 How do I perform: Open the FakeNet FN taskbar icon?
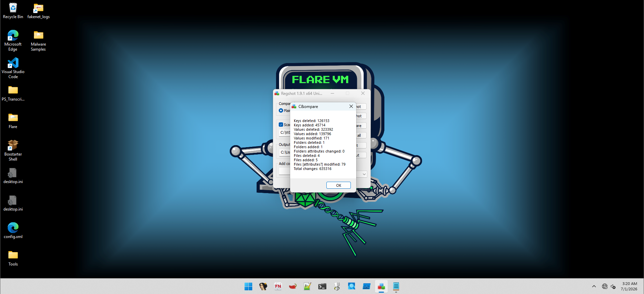(278, 286)
